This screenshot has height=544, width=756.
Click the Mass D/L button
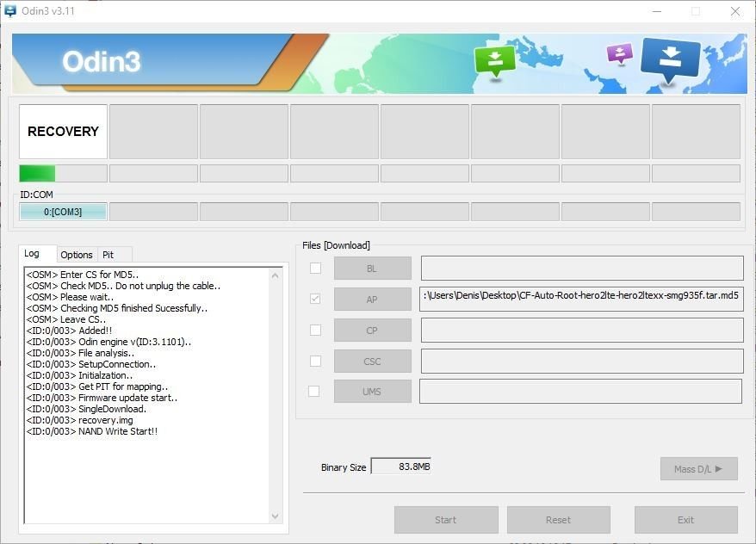(699, 469)
